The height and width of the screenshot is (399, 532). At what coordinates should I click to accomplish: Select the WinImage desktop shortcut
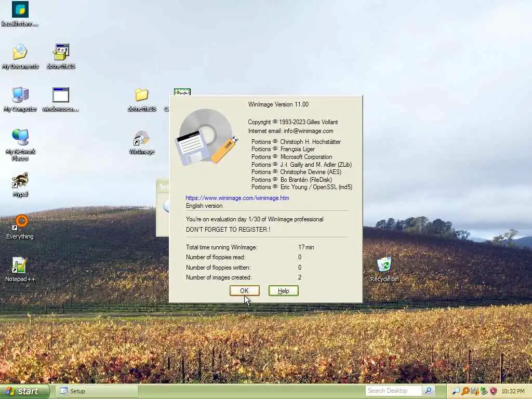141,142
